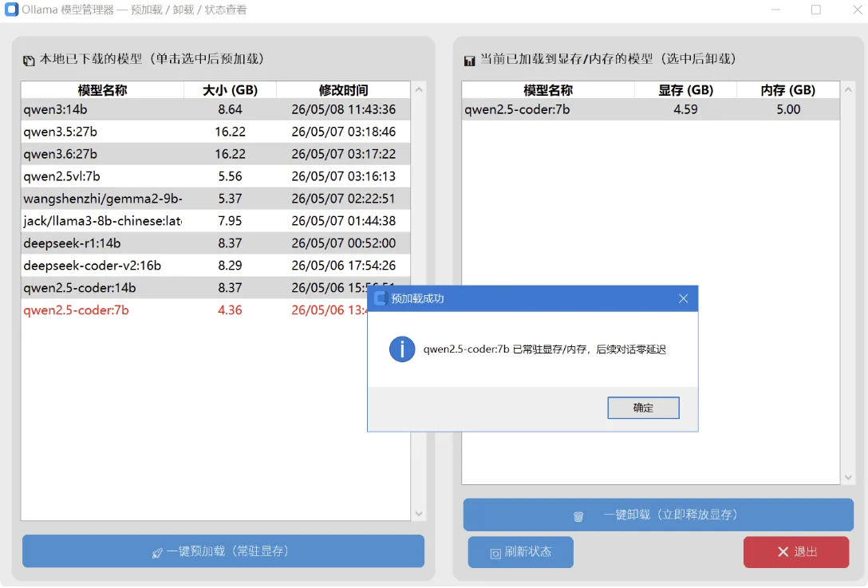Click the icon beside 本地已下载的模型 heading

(29, 61)
